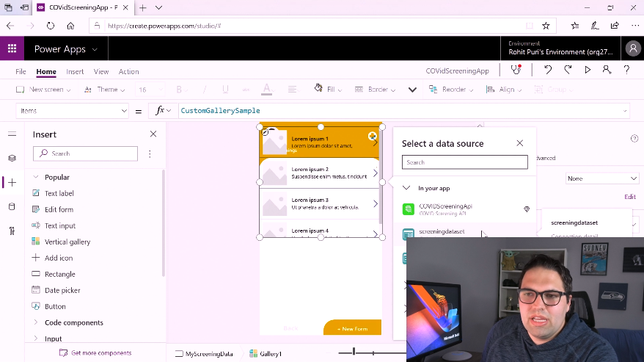
Task: Open Insert panel more options dots
Action: pos(150,153)
